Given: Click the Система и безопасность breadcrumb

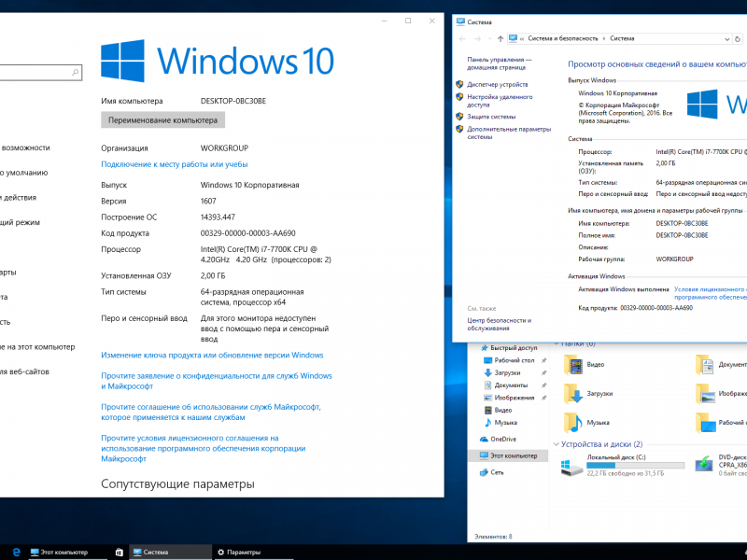Looking at the screenshot, I should click(563, 38).
